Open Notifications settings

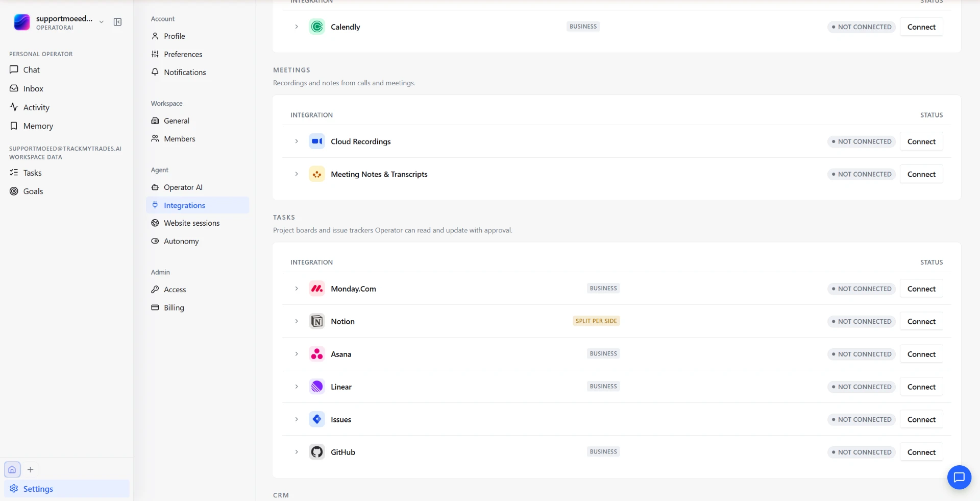point(198,72)
